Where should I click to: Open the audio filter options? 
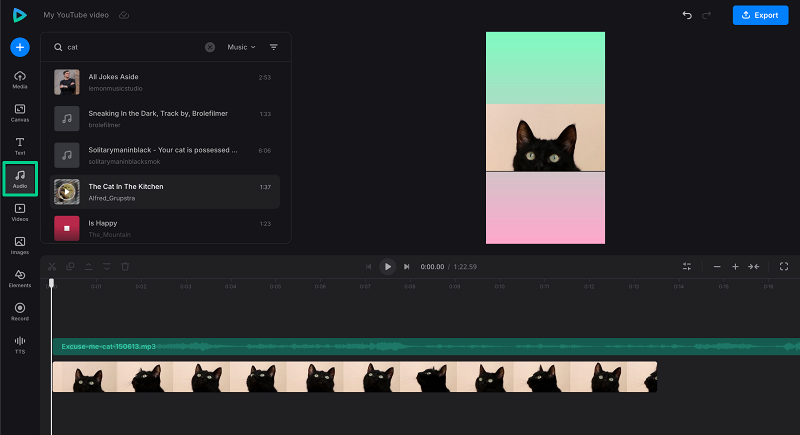[274, 47]
